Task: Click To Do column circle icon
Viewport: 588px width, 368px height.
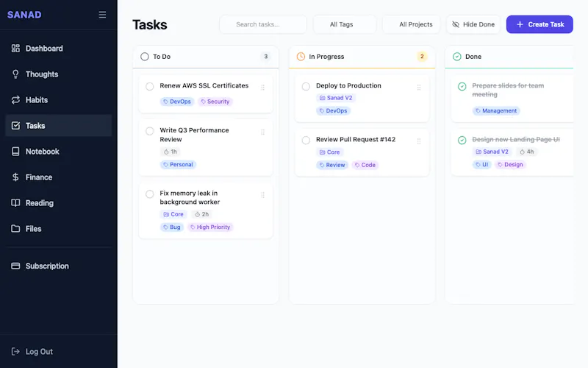Action: [144, 57]
